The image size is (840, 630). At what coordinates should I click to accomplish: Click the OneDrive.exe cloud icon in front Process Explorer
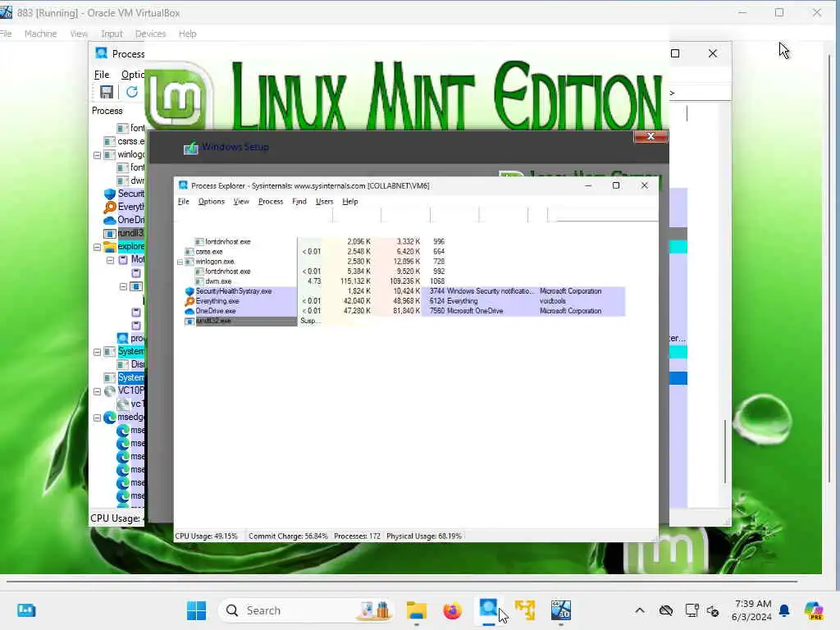click(189, 311)
